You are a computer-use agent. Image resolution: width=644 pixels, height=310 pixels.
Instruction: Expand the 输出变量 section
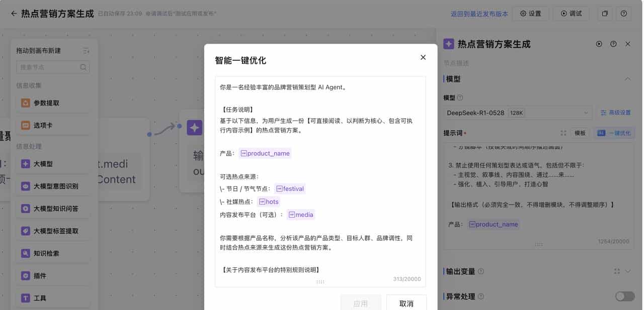pyautogui.click(x=626, y=271)
